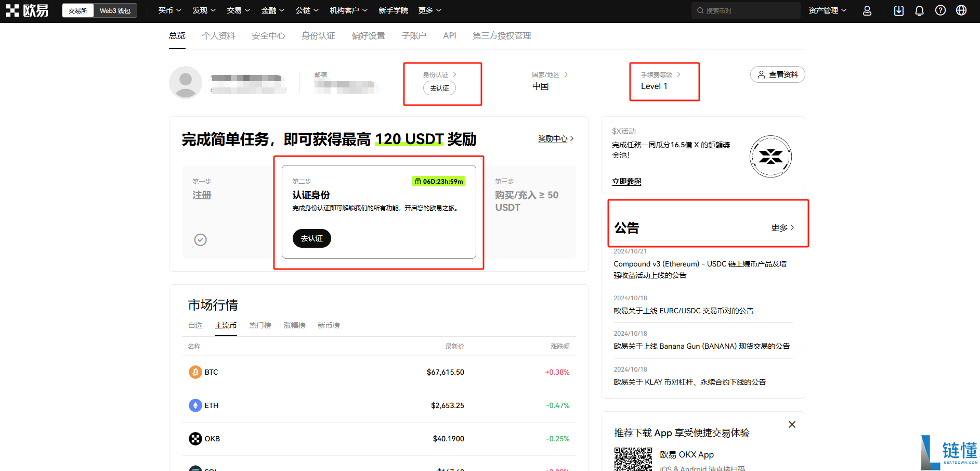Viewport: 980px width, 471px height.
Task: Close the app download recommendation card
Action: coord(792,425)
